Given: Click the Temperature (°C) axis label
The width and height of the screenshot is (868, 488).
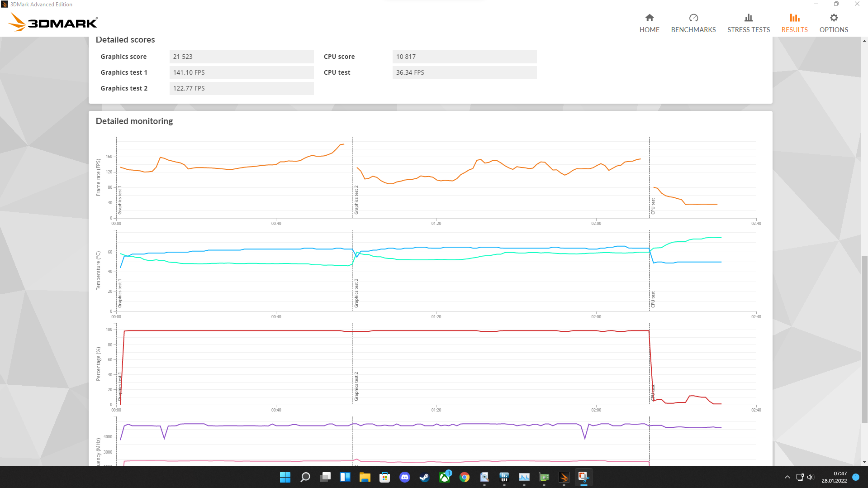Looking at the screenshot, I should pos(98,271).
